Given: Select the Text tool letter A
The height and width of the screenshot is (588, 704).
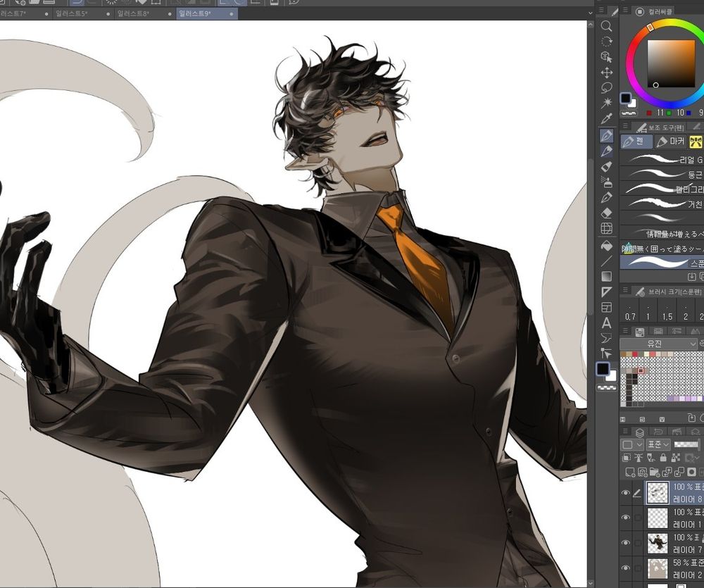Looking at the screenshot, I should coord(606,323).
